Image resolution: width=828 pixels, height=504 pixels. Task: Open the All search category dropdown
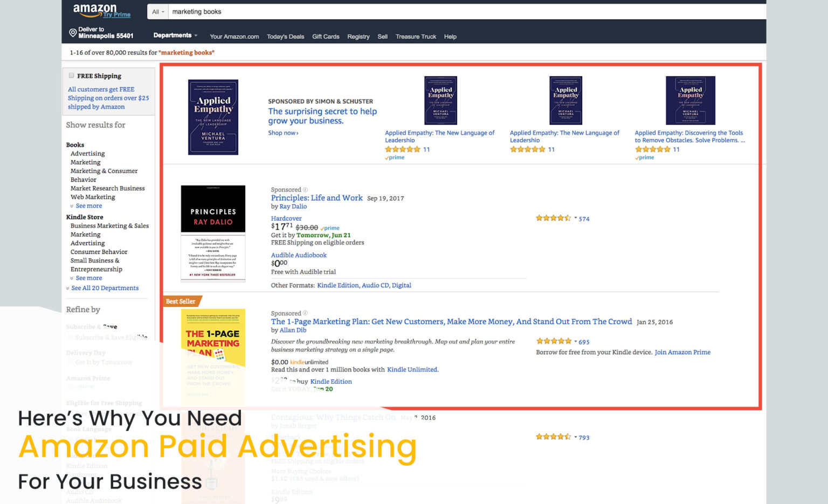point(157,11)
